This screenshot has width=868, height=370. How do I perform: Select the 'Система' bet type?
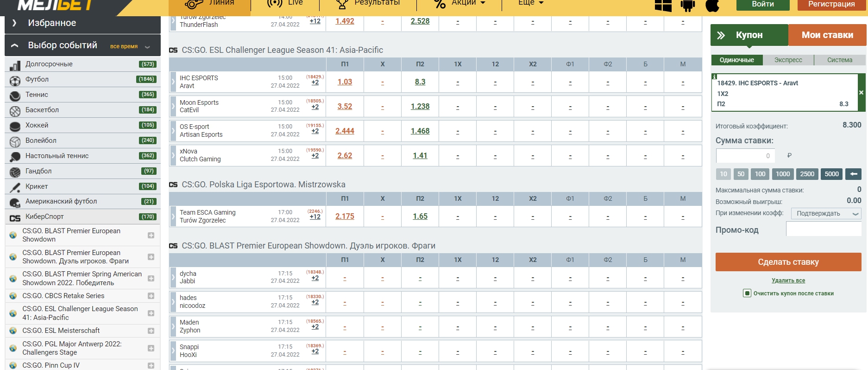click(x=839, y=60)
